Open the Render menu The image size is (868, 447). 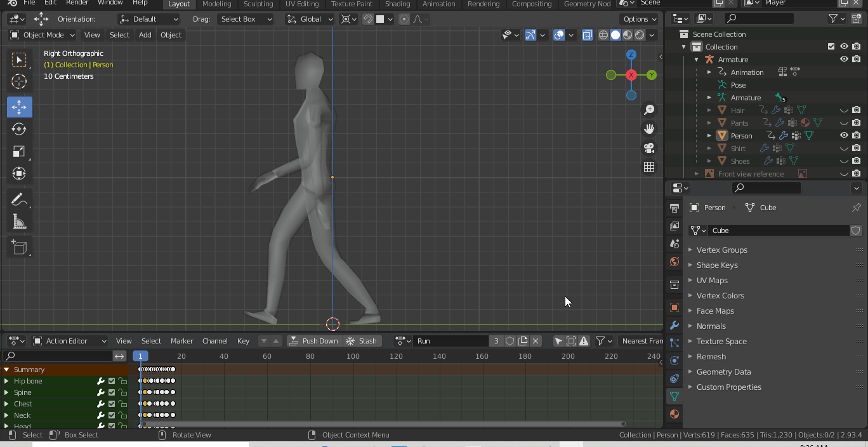(77, 4)
